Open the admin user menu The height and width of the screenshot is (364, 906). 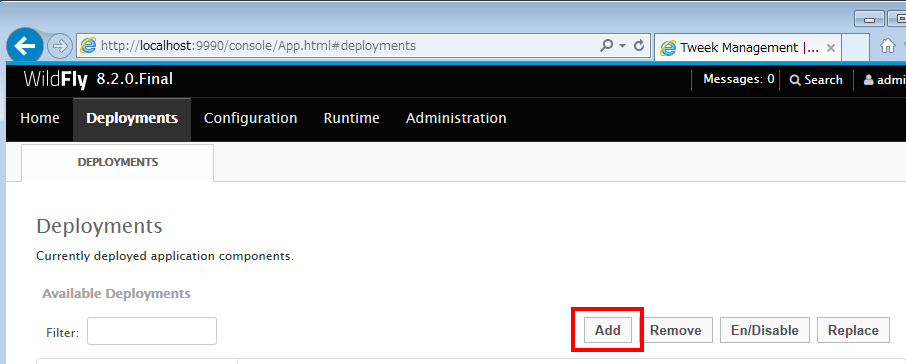pyautogui.click(x=884, y=80)
